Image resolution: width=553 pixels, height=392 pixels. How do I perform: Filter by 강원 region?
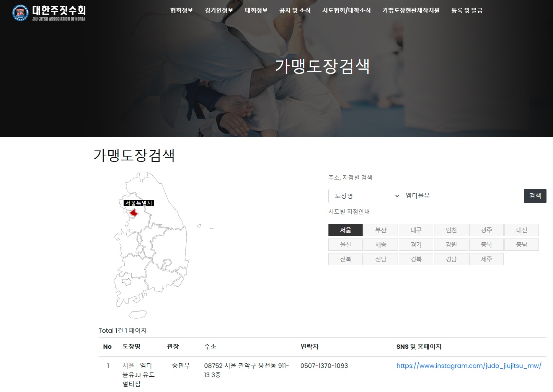pos(451,245)
